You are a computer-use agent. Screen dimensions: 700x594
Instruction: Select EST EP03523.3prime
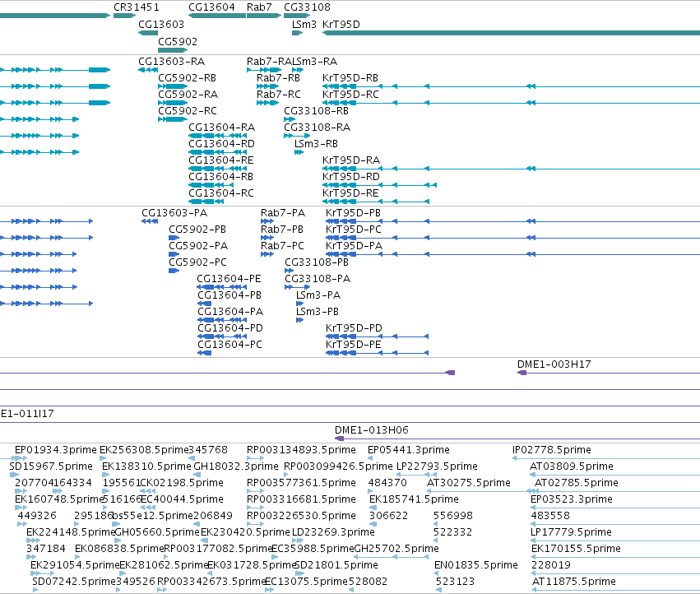572,499
